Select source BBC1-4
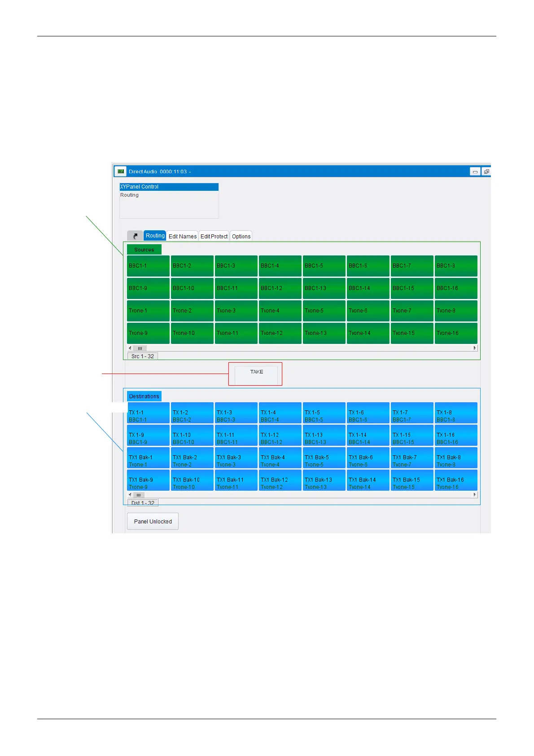 click(x=280, y=266)
